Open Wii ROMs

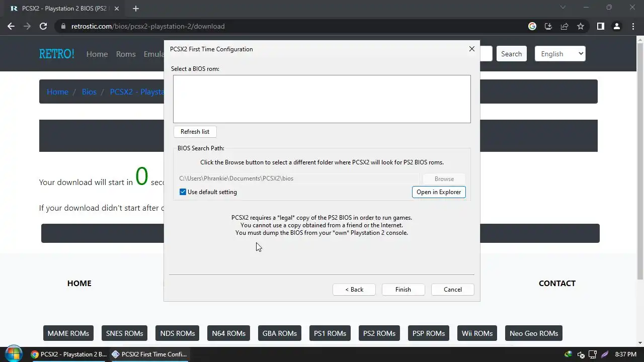(x=477, y=333)
